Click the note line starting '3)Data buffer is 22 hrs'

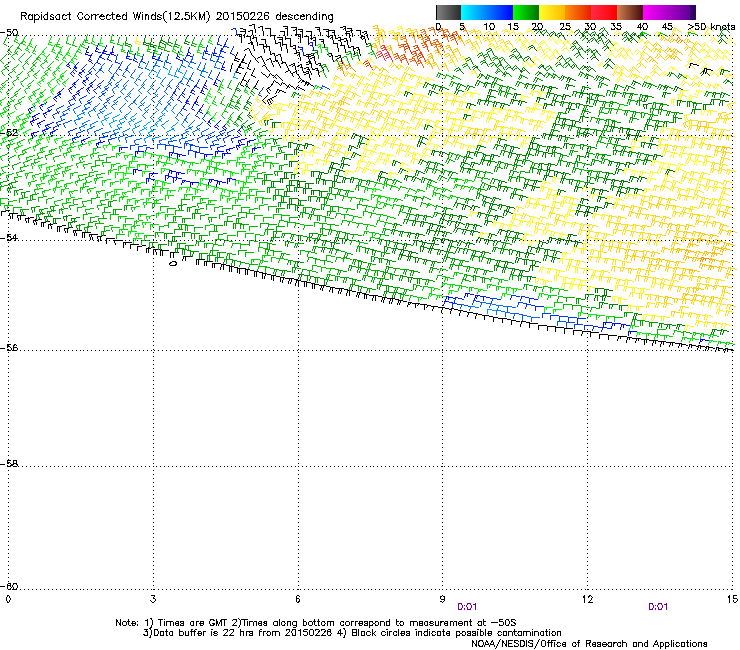352,633
